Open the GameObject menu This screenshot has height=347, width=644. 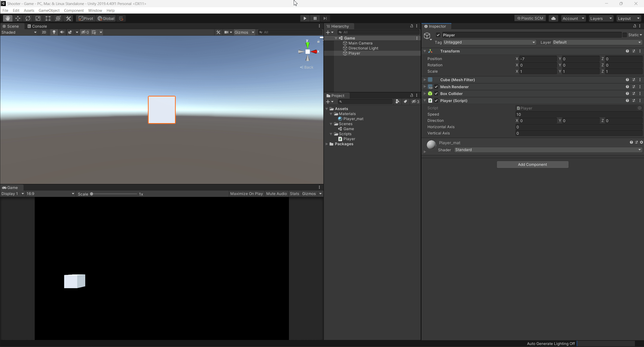pos(49,10)
